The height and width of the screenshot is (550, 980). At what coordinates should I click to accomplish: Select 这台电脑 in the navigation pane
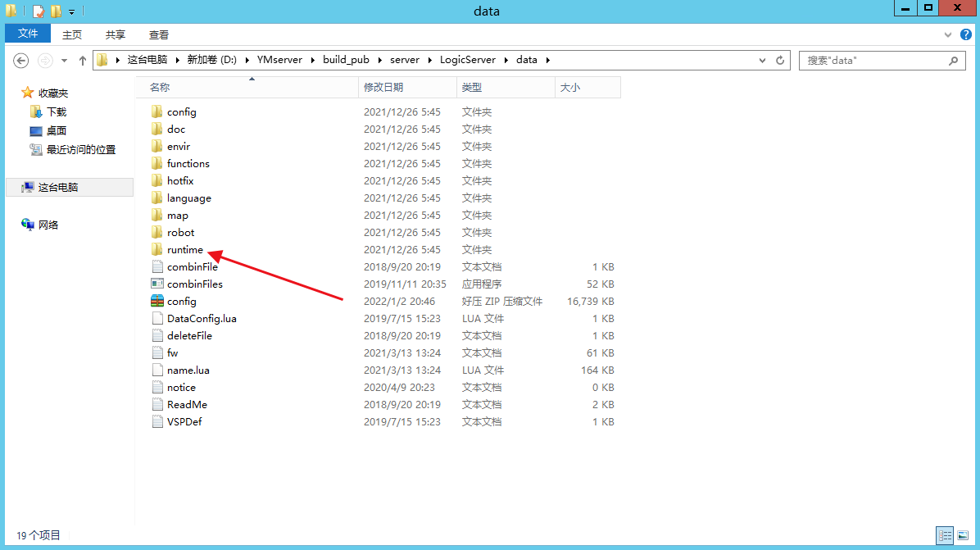(x=57, y=187)
